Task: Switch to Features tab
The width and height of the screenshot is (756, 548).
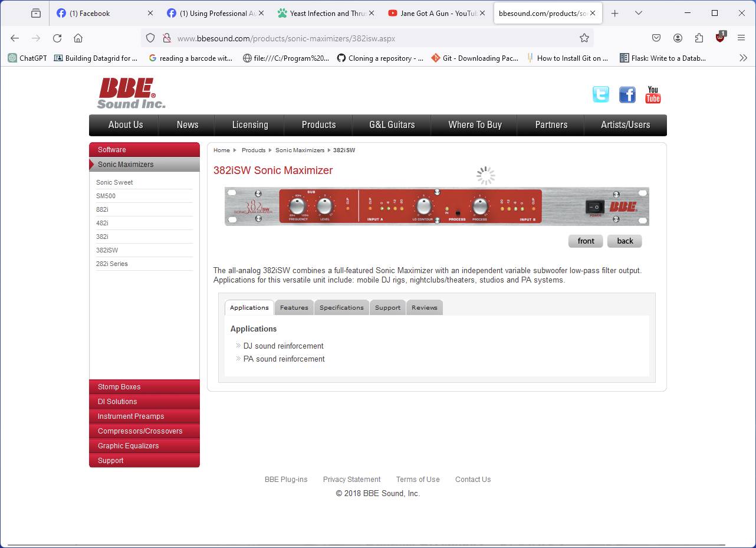Action: point(294,307)
